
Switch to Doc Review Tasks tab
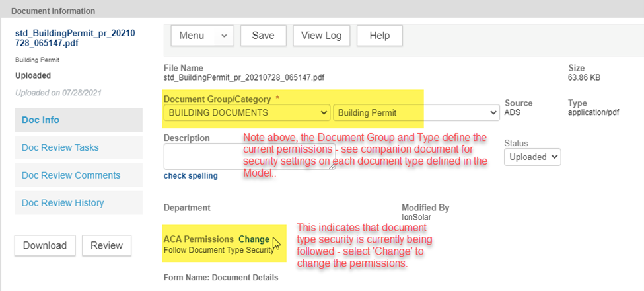tap(60, 147)
